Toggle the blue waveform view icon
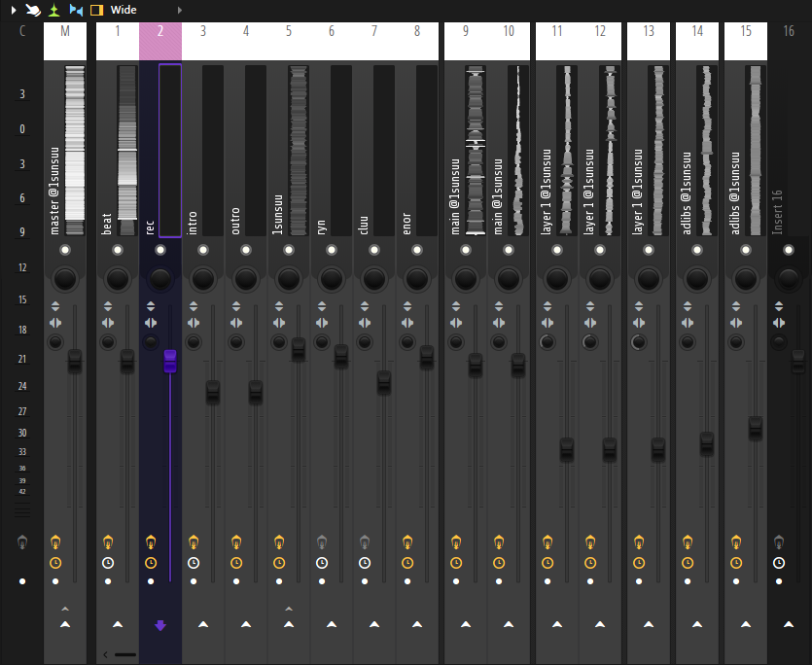 [76, 10]
